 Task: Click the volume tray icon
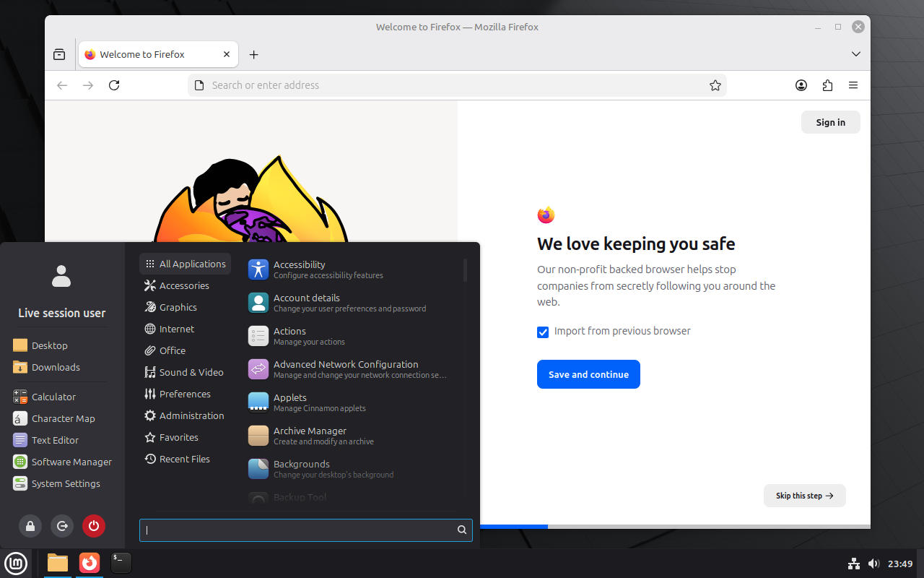873,564
